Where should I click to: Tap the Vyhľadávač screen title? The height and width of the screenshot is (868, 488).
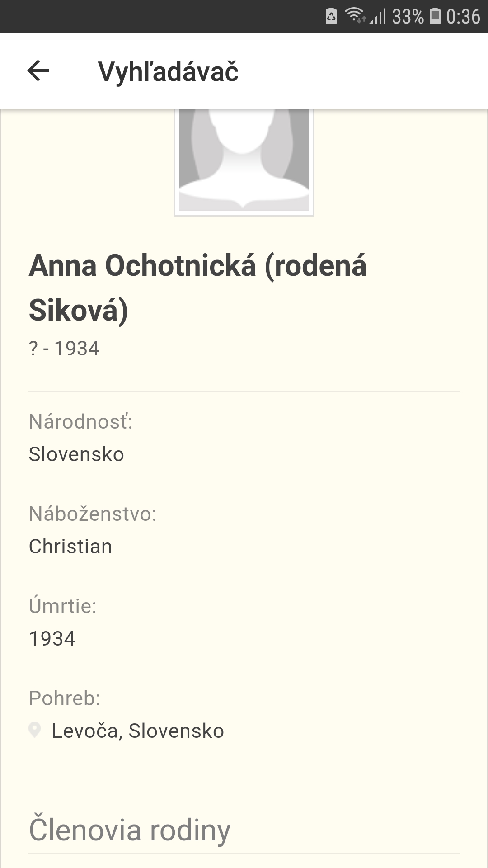[x=168, y=71]
